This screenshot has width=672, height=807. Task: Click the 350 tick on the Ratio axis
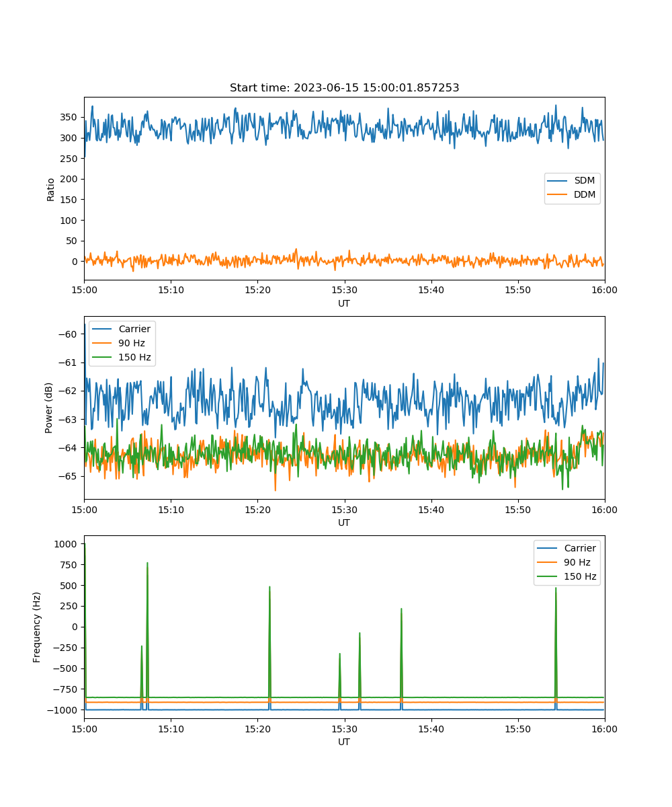[x=70, y=117]
